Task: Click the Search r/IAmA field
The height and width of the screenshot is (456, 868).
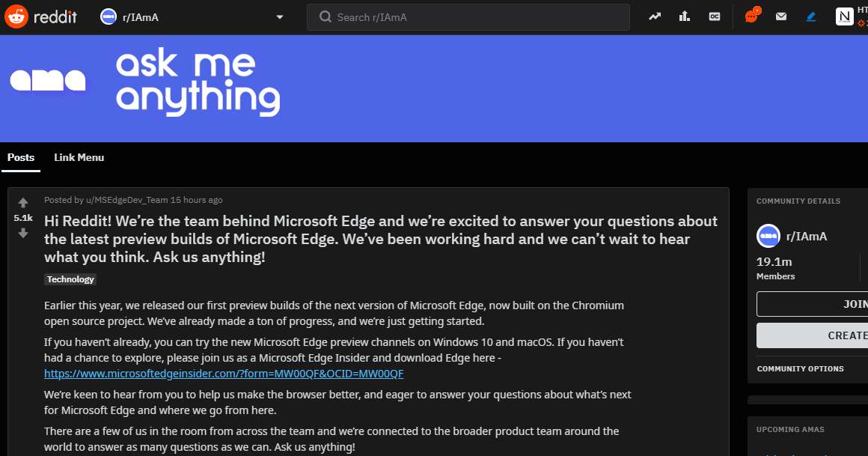Action: click(468, 16)
